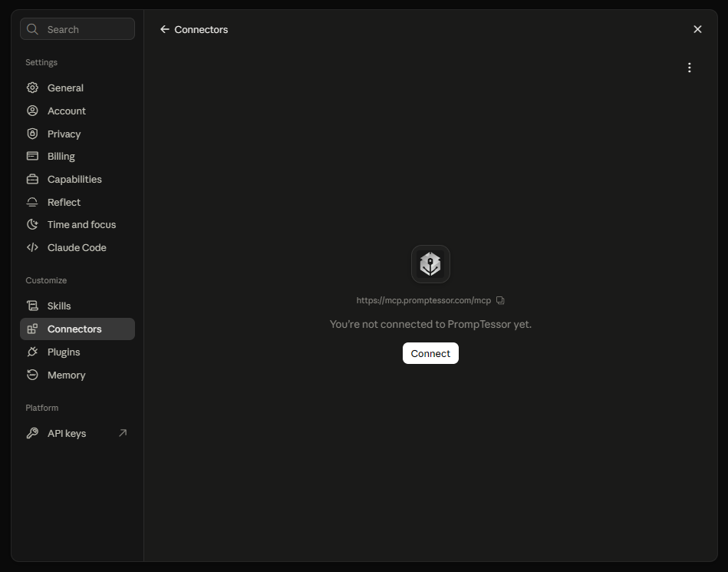Screen dimensions: 728x572
Task: Open the Skills label
Action: [x=59, y=306]
